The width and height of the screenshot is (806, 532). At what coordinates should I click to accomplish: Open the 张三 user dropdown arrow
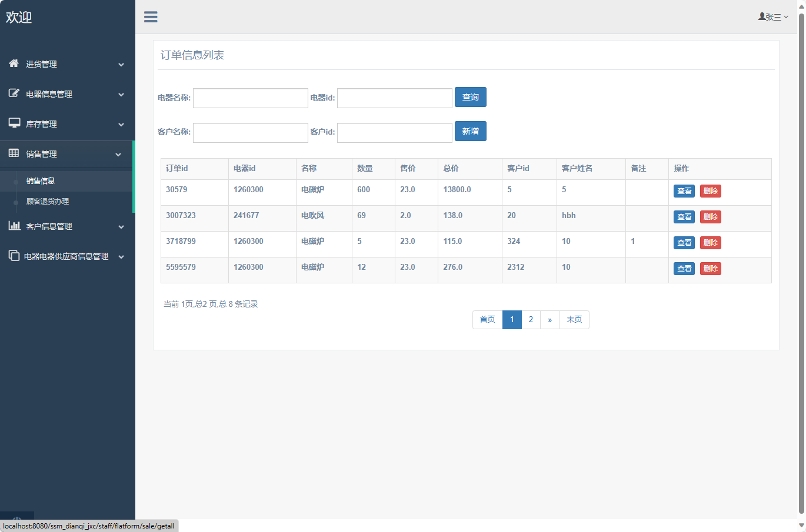[x=786, y=17]
